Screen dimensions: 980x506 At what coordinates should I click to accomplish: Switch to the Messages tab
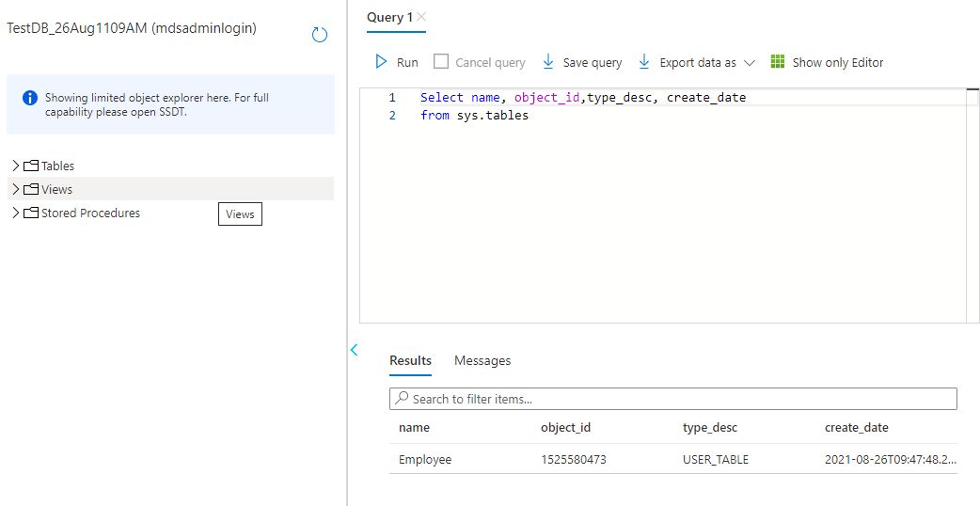tap(482, 360)
